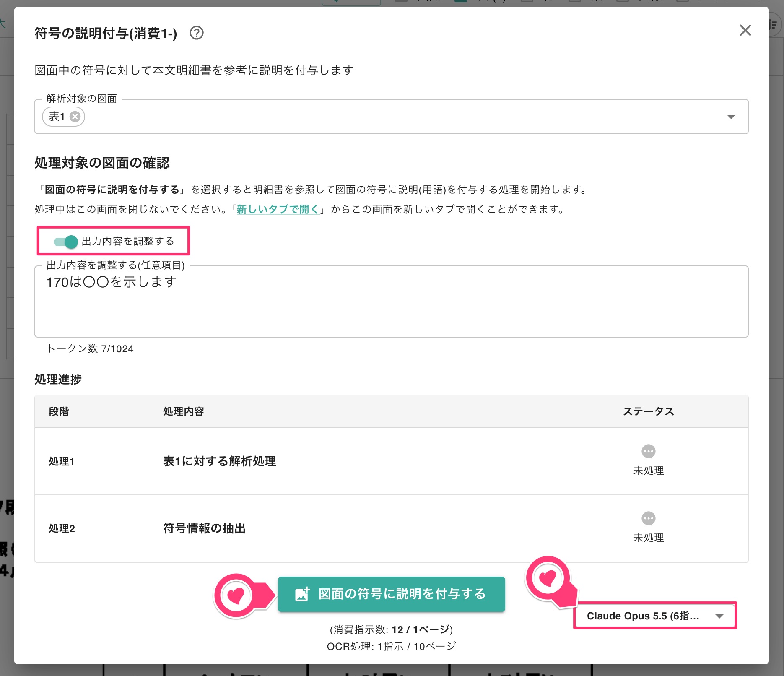This screenshot has height=676, width=784.
Task: Click the 消費指示数 12 / 1ページ text
Action: [x=391, y=629]
